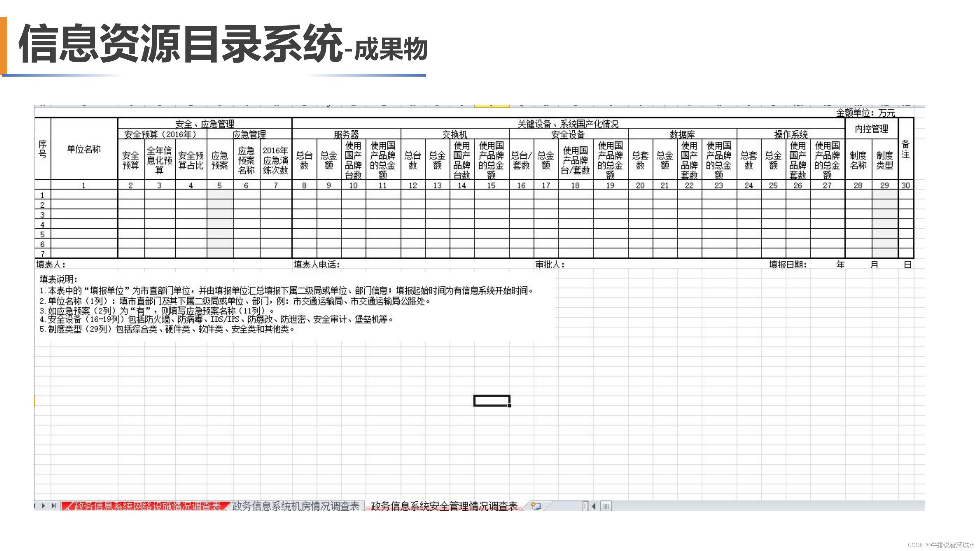Click the 备注 header cell
The width and height of the screenshot is (980, 551).
[906, 149]
